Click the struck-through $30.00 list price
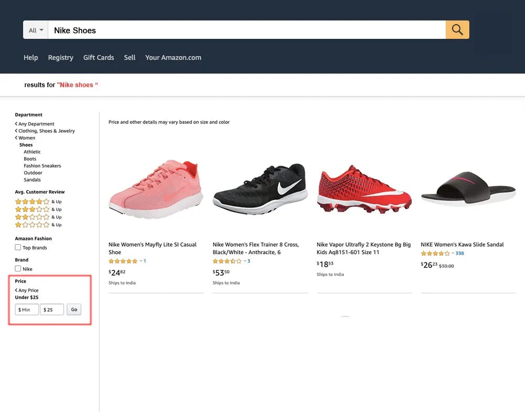The image size is (525, 420). click(x=447, y=266)
